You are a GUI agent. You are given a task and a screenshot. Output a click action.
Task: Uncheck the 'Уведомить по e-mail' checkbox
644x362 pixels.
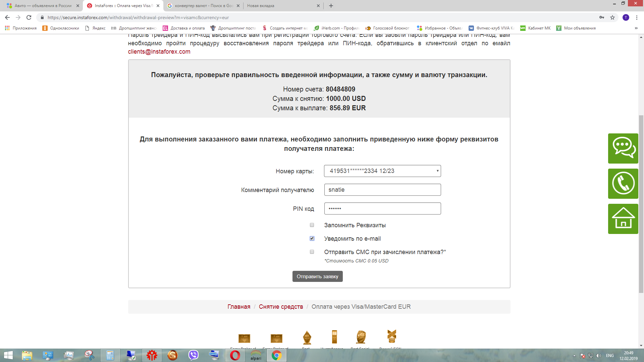click(x=312, y=238)
